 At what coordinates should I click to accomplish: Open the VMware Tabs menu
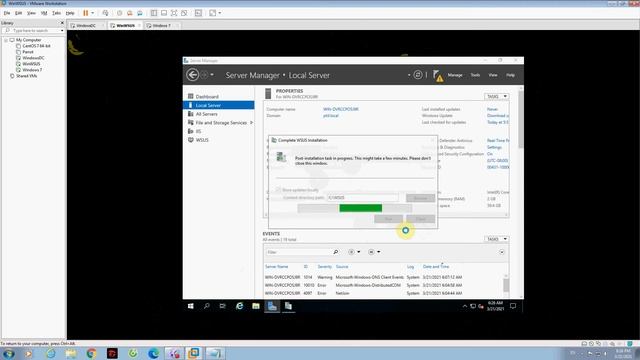[56, 13]
